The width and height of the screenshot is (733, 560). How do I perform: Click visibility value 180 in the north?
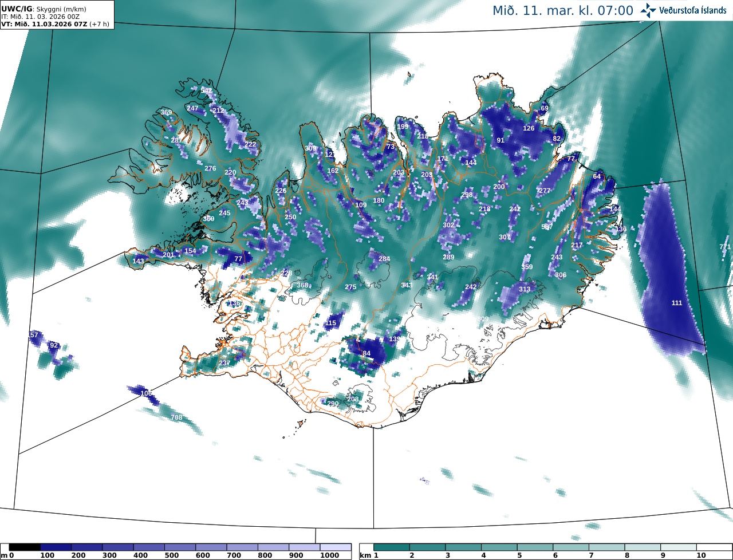tap(379, 200)
